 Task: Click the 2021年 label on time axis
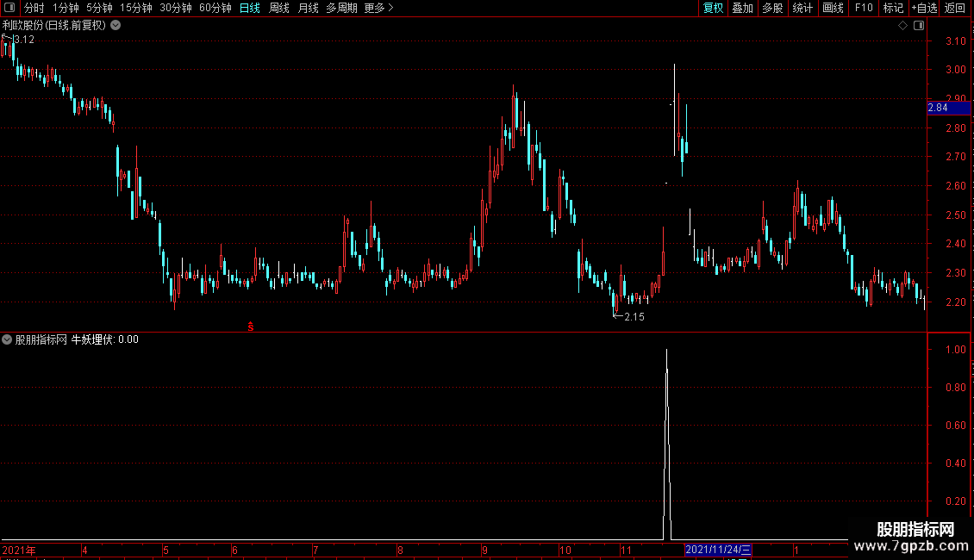click(19, 550)
